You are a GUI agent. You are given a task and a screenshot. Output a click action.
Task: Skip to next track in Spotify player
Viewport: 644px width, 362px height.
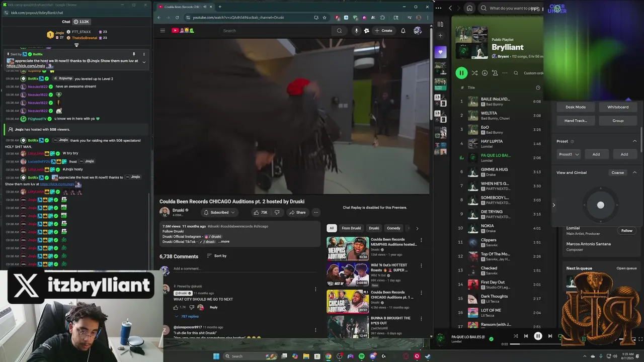click(x=550, y=336)
